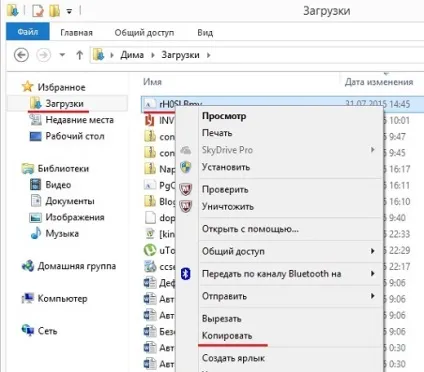Viewport: 424px width, 372px height.
Task: Choose Создать ярлык in context menu
Action: (233, 358)
